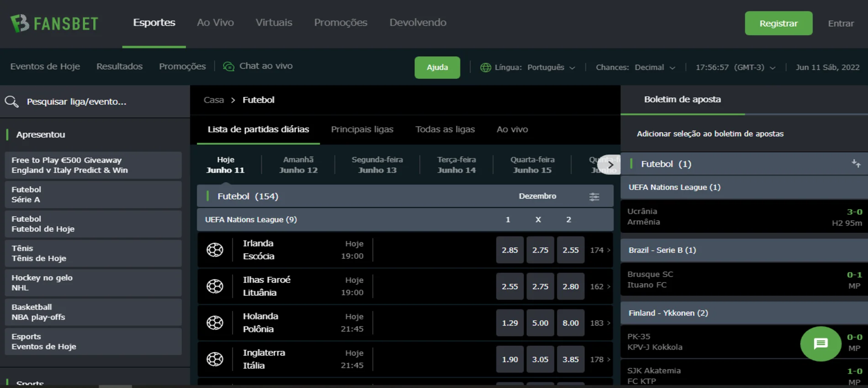The height and width of the screenshot is (388, 868).
Task: Open the floating chat bubble button
Action: pyautogui.click(x=820, y=344)
